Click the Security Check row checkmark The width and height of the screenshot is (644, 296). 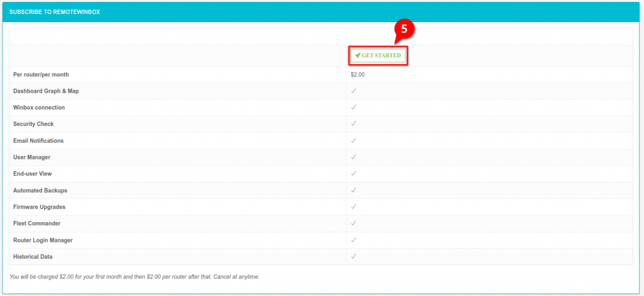point(353,123)
